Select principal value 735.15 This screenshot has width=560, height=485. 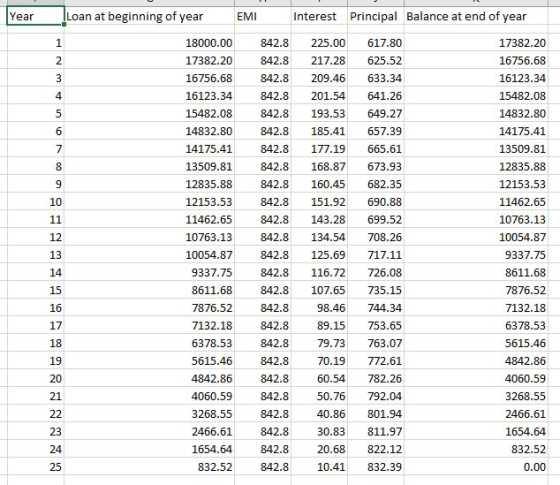click(x=376, y=290)
